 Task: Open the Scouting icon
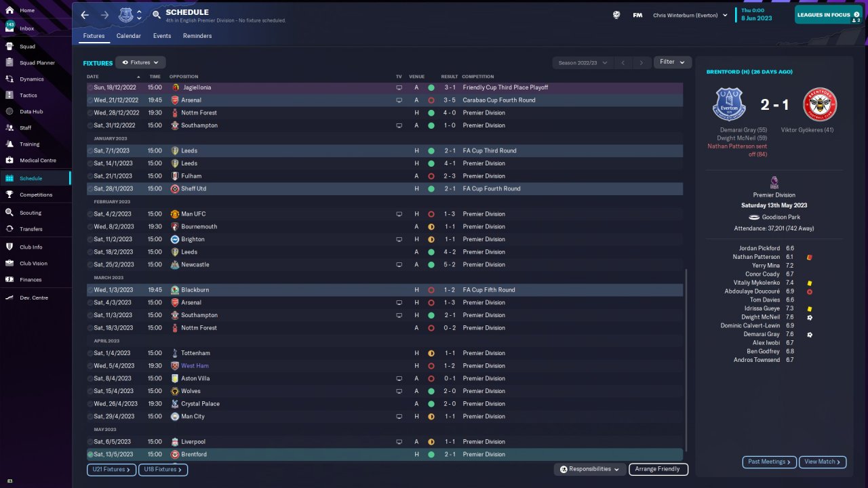tap(9, 213)
